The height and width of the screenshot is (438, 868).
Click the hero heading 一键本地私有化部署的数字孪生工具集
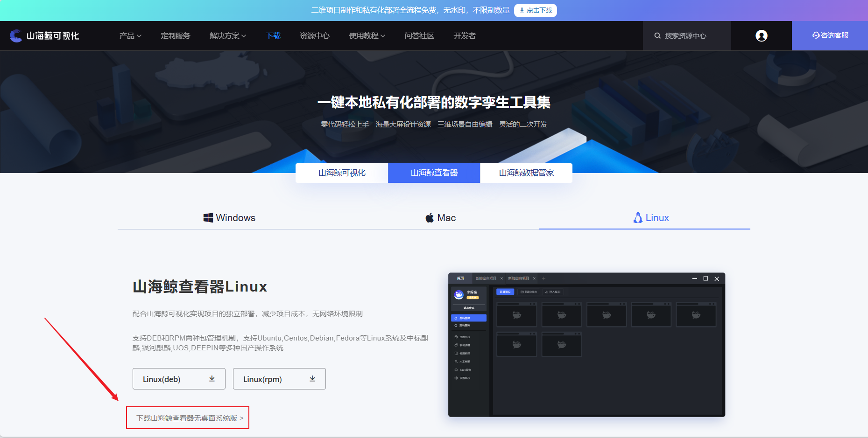pyautogui.click(x=434, y=102)
